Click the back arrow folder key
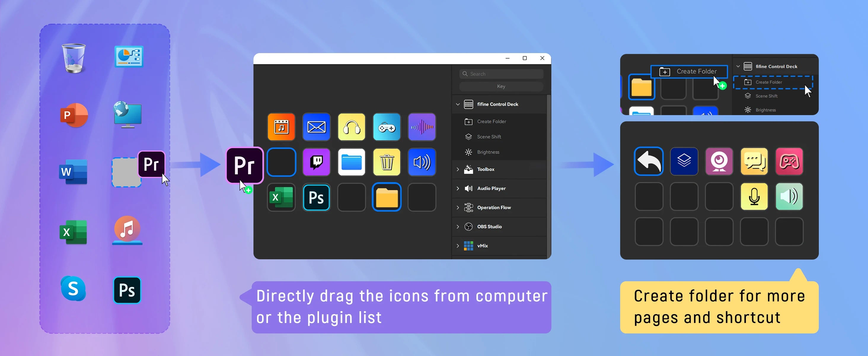The height and width of the screenshot is (356, 868). (648, 161)
